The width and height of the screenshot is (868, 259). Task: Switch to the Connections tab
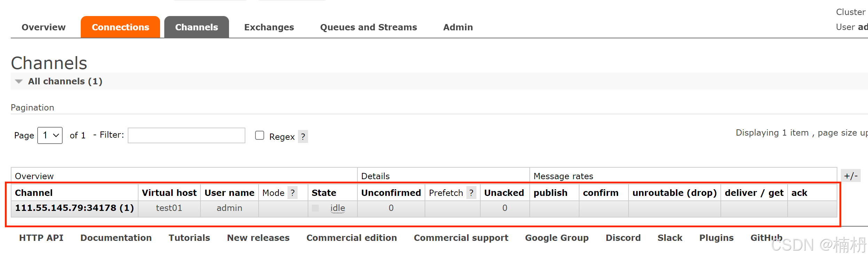tap(120, 27)
